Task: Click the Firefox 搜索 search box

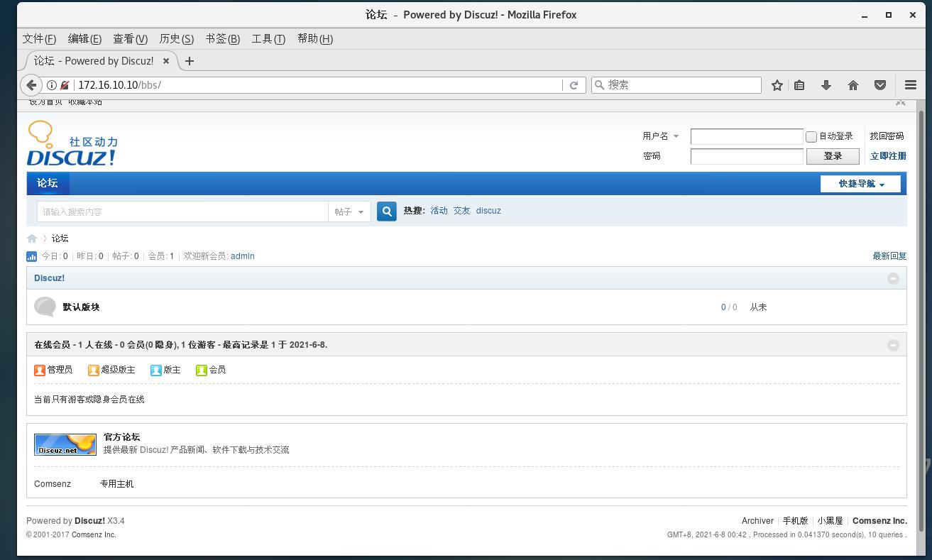Action: [676, 85]
